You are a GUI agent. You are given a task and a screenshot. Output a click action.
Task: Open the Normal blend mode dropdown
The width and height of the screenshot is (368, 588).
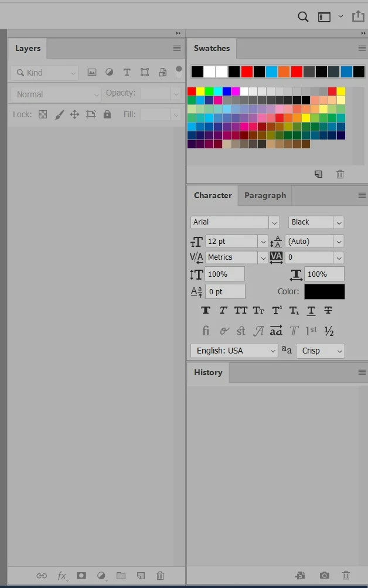tap(56, 94)
